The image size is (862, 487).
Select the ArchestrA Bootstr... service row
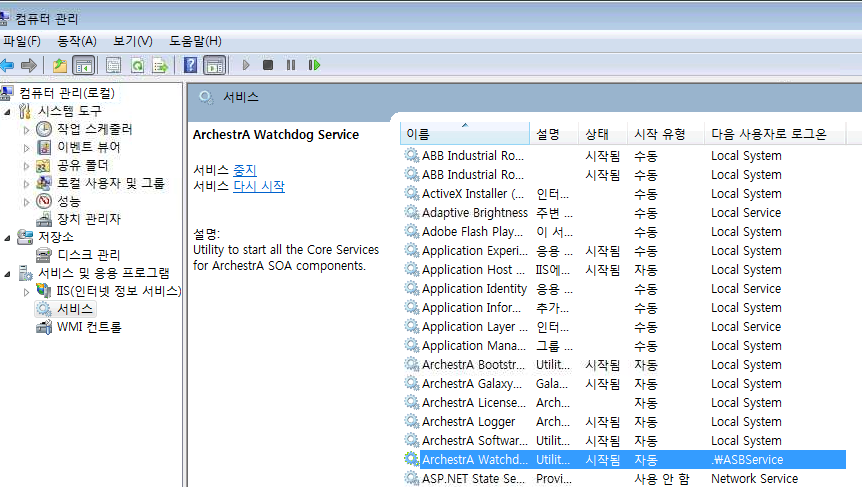[624, 365]
